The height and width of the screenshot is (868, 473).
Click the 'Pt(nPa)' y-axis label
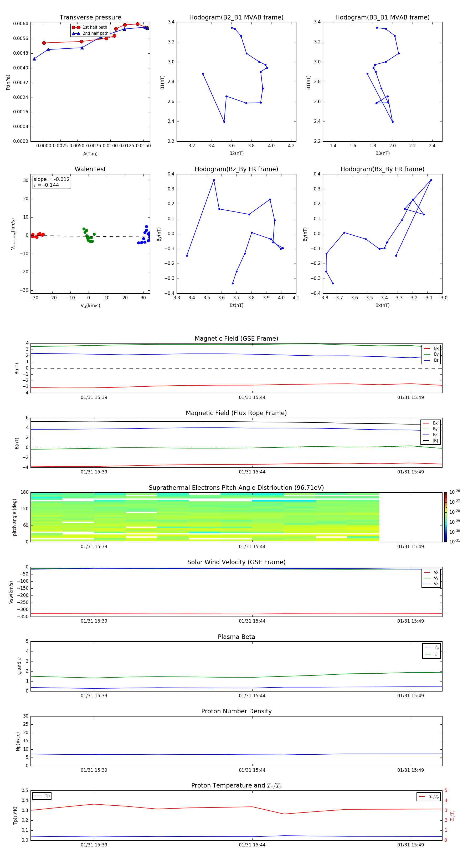[x=8, y=82]
